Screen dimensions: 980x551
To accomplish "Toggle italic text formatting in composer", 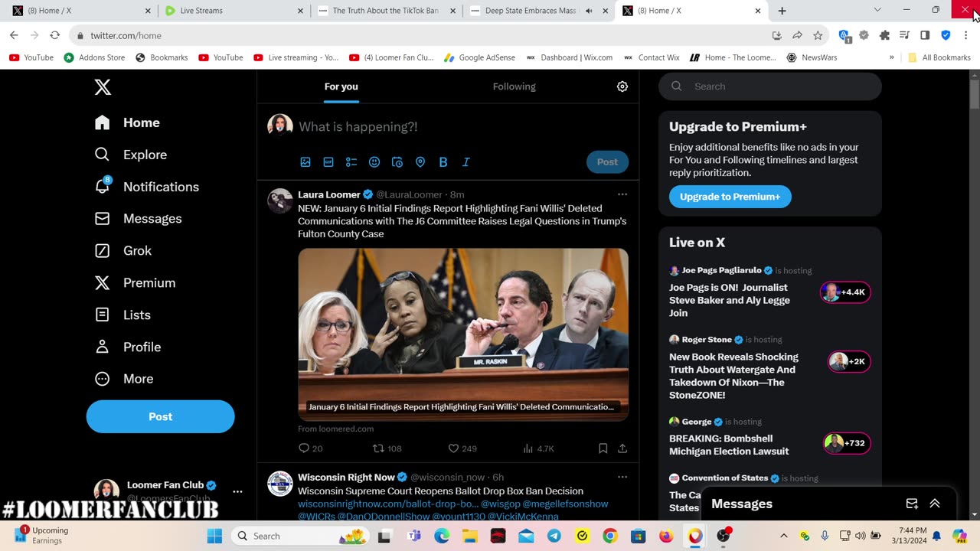I will (x=466, y=162).
